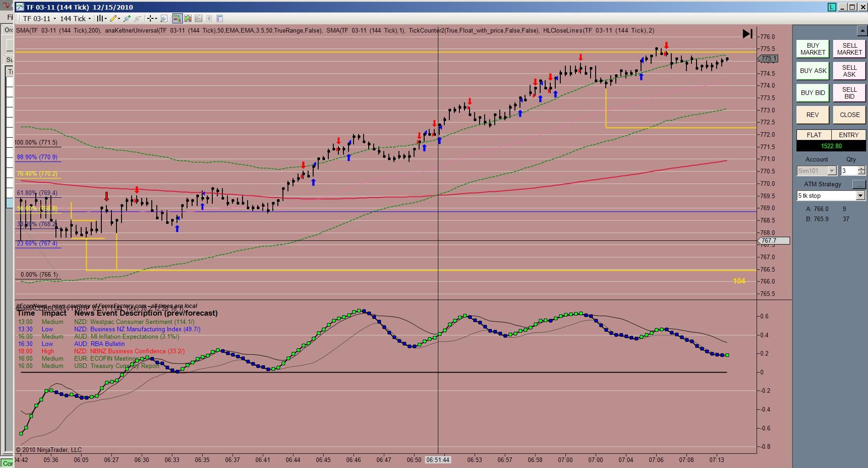Viewport: 868px width, 468px height.
Task: Click the REV reverse position button
Action: point(813,115)
